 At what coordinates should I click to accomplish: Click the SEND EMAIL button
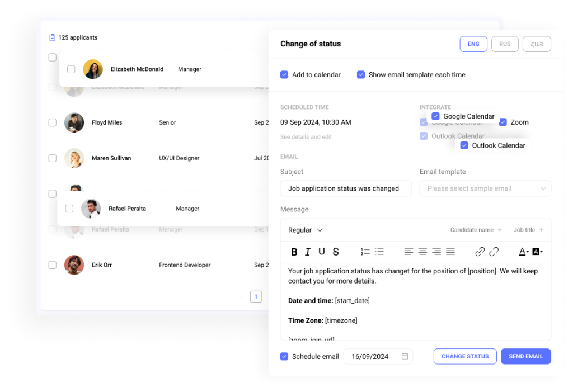[x=525, y=356]
